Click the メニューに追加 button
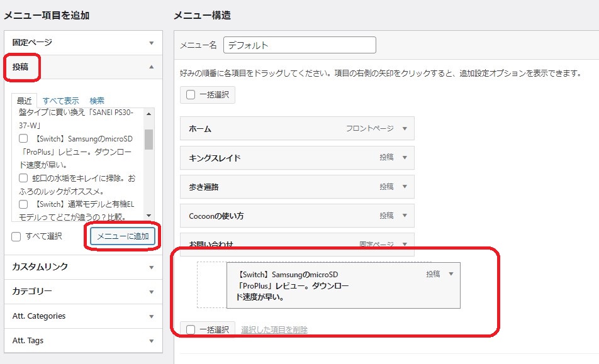Viewport: 599px width, 364px height. click(x=123, y=236)
